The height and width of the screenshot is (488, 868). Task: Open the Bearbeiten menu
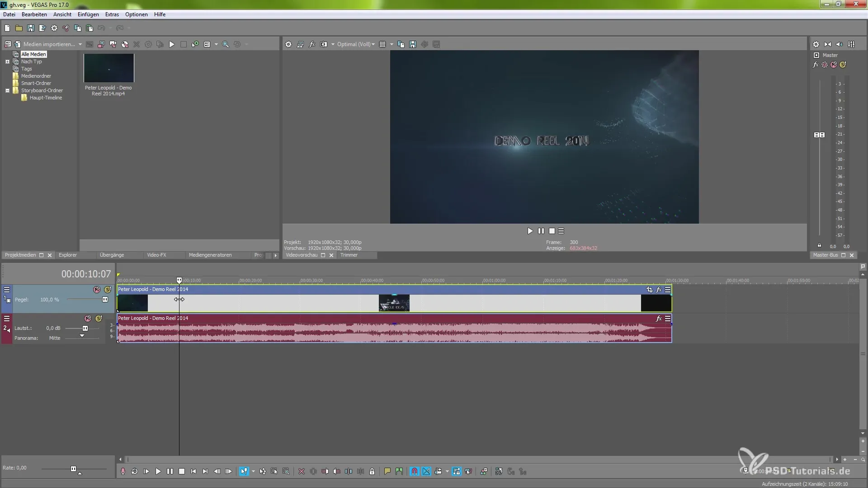[34, 14]
